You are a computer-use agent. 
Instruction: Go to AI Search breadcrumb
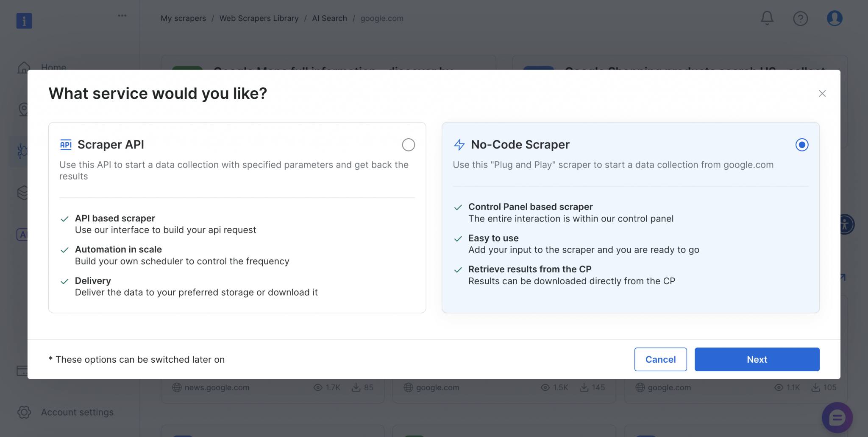(329, 18)
